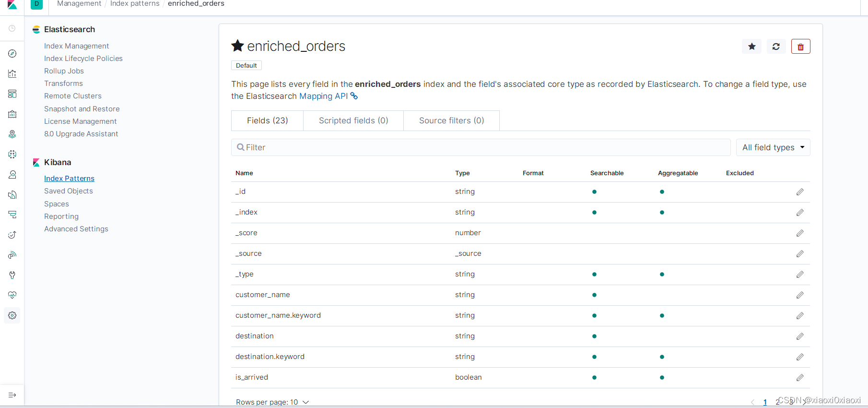868x408 pixels.
Task: Open Index Lifecycle Policies
Action: (83, 59)
